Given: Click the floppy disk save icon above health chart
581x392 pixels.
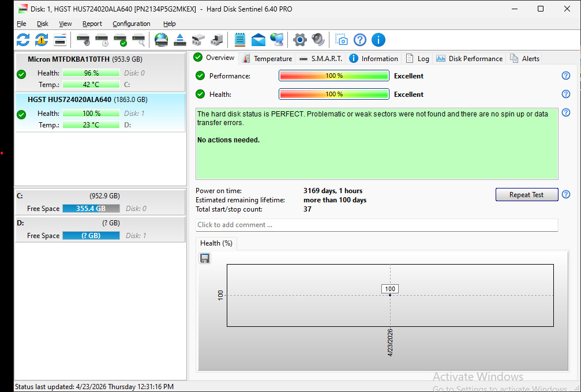Looking at the screenshot, I should coord(205,258).
